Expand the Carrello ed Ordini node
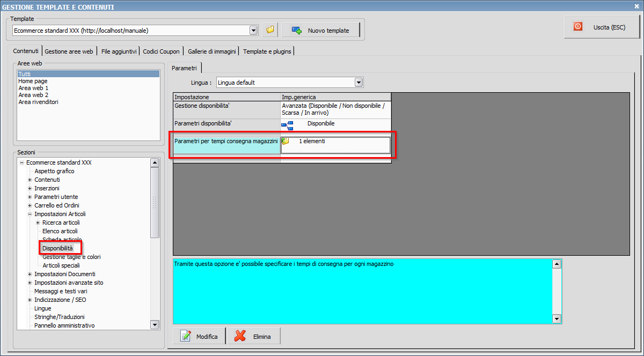This screenshot has height=356, width=644. coord(30,205)
